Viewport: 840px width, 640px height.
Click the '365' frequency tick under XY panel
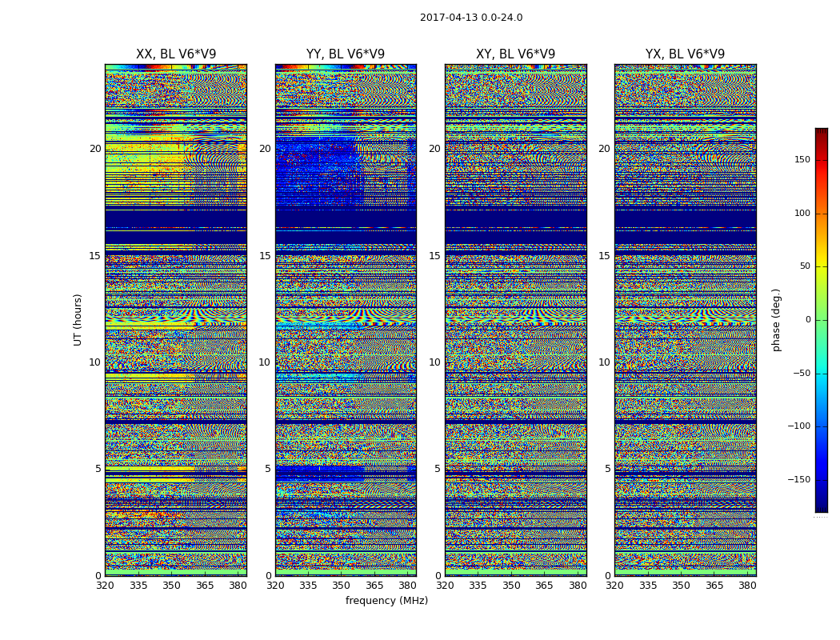pos(544,586)
